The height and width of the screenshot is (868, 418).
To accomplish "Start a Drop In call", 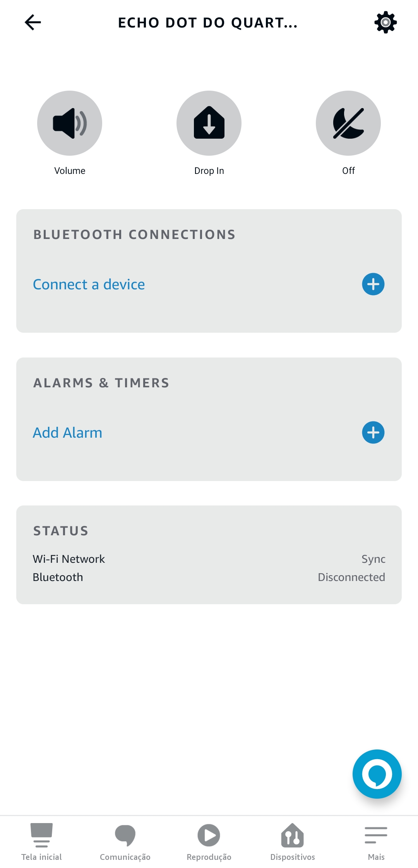I will click(209, 123).
